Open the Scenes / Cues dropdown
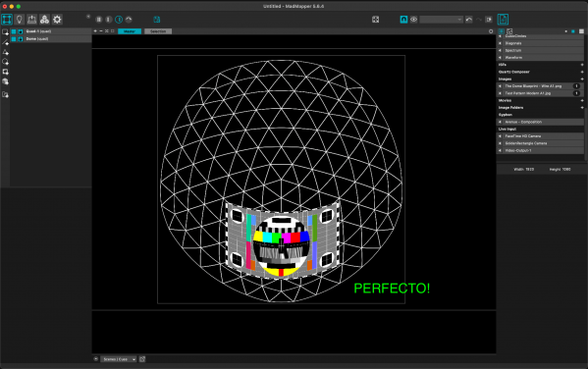Image resolution: width=588 pixels, height=369 pixels. (119, 359)
